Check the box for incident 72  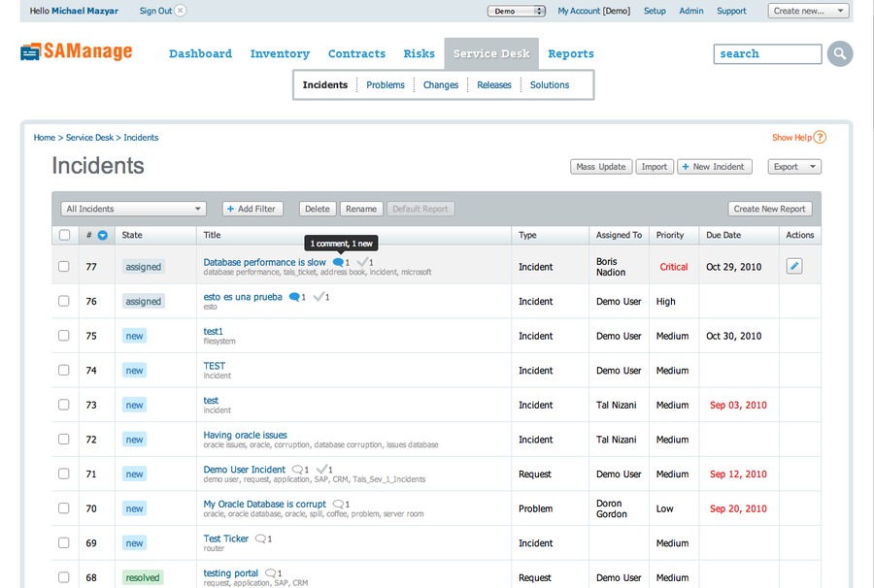[x=64, y=439]
